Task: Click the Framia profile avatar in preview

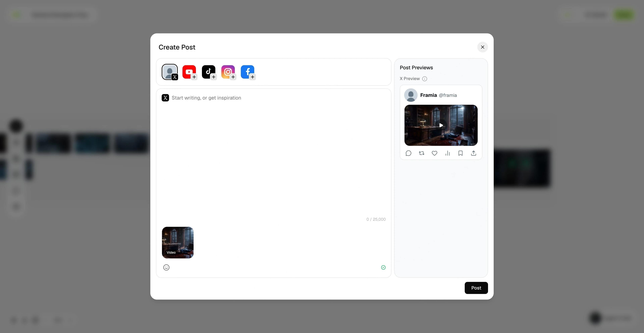Action: click(411, 95)
